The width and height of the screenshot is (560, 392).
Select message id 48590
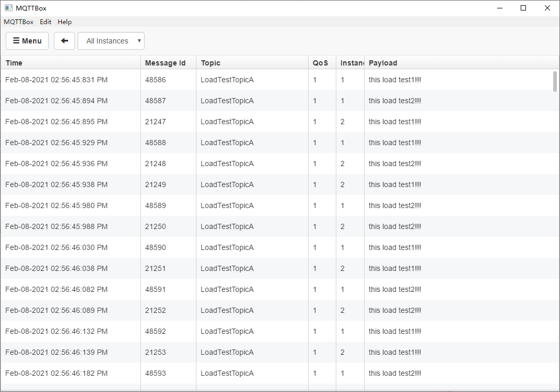[156, 247]
